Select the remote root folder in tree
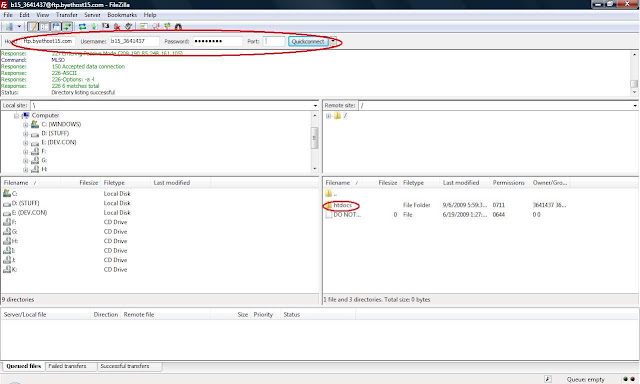The height and width of the screenshot is (384, 640). 345,116
